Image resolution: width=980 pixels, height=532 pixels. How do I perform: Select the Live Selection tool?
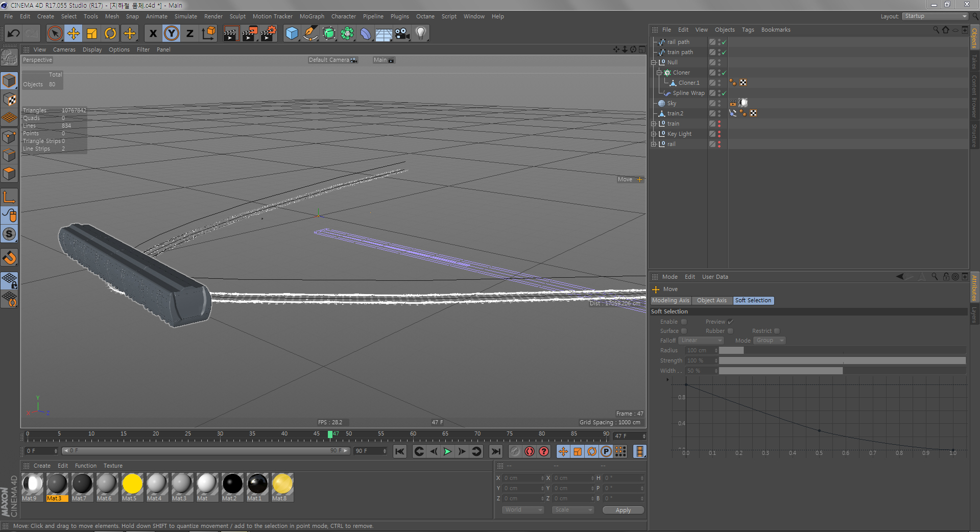(x=55, y=34)
